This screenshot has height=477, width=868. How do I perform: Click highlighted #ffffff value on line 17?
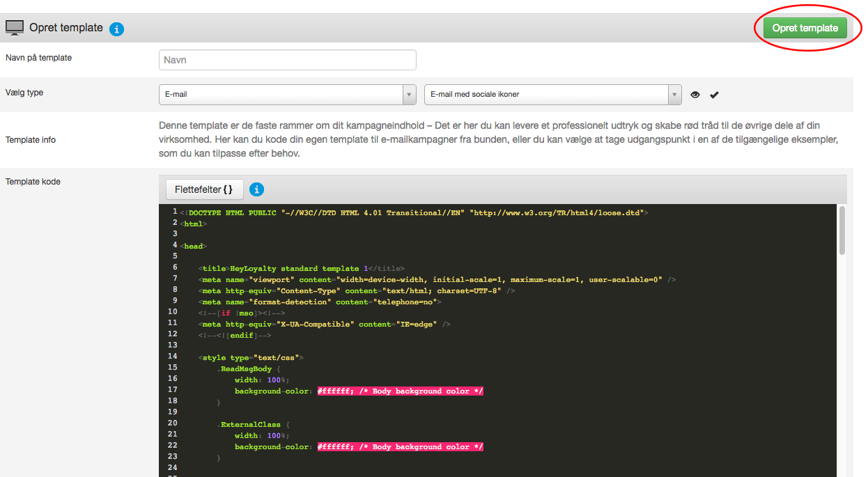click(x=400, y=391)
